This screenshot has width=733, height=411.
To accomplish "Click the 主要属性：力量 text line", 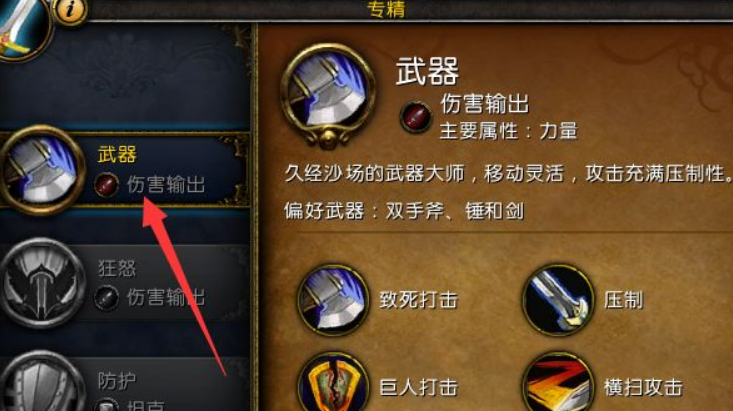I will [x=509, y=131].
